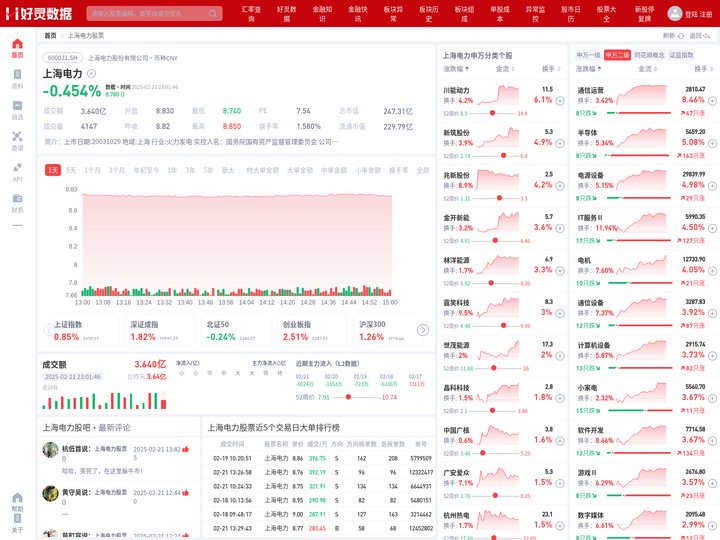Click the user avatar icon in the header

[674, 13]
